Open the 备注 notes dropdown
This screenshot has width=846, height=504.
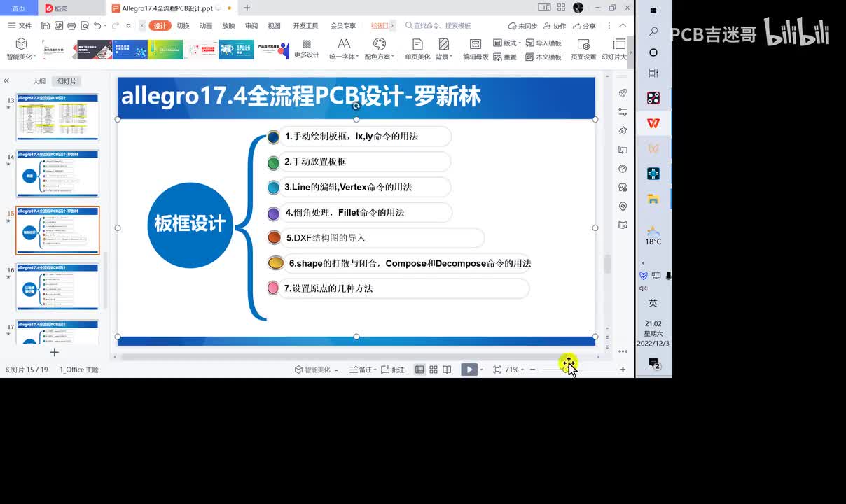click(x=363, y=370)
